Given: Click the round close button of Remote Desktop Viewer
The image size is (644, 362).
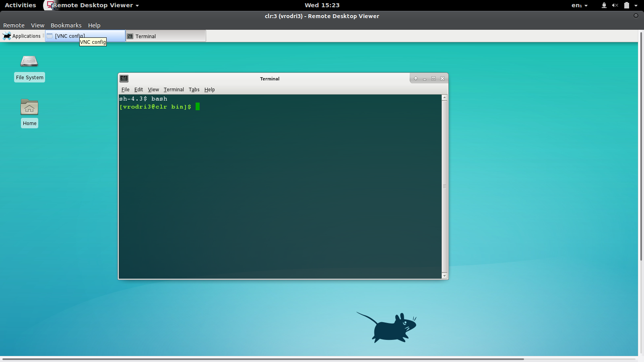Looking at the screenshot, I should click(x=636, y=16).
